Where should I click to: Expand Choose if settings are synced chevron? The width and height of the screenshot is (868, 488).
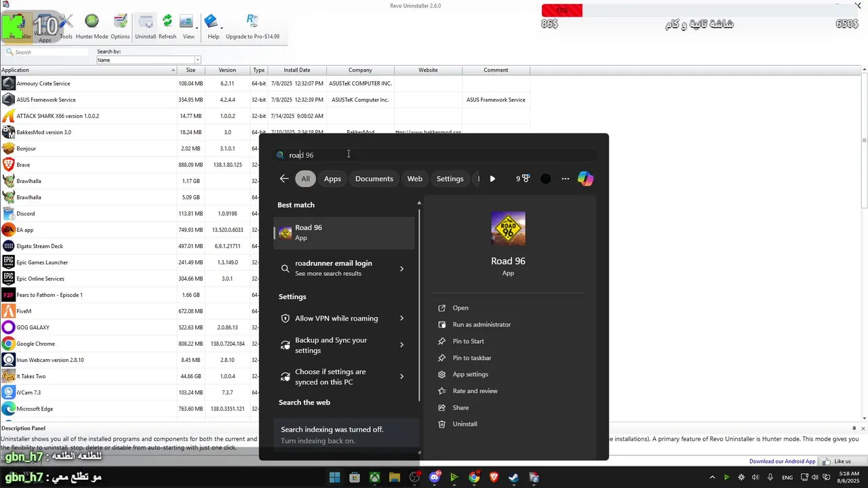[x=401, y=377]
